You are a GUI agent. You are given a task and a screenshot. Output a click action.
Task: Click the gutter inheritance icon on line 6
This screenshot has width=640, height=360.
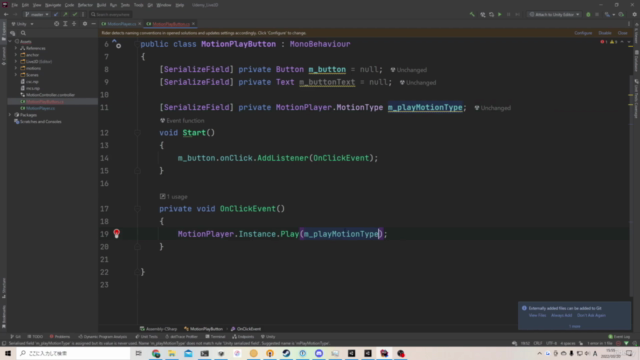click(x=116, y=44)
